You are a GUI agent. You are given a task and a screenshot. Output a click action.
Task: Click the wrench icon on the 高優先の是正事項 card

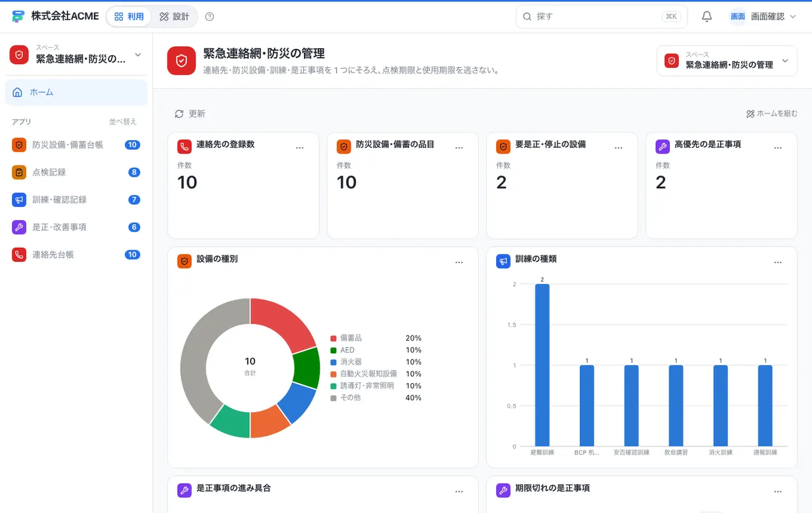[x=662, y=147]
